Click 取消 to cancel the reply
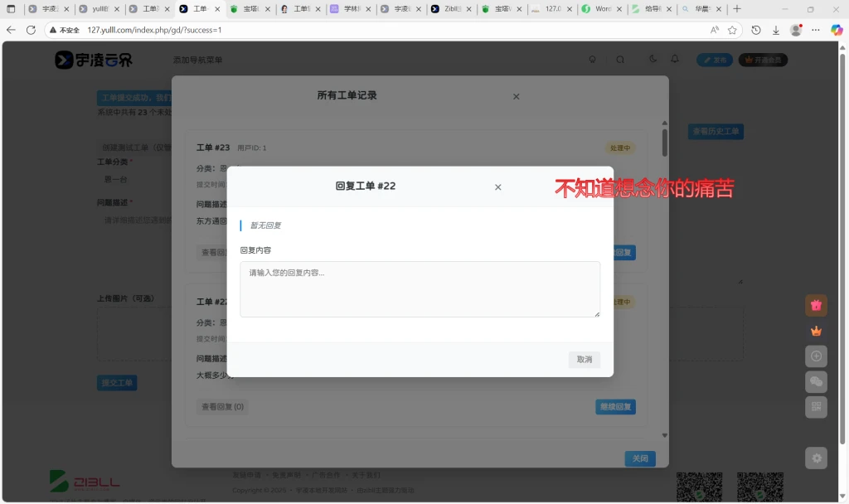Viewport: 849px width, 504px height. click(584, 359)
